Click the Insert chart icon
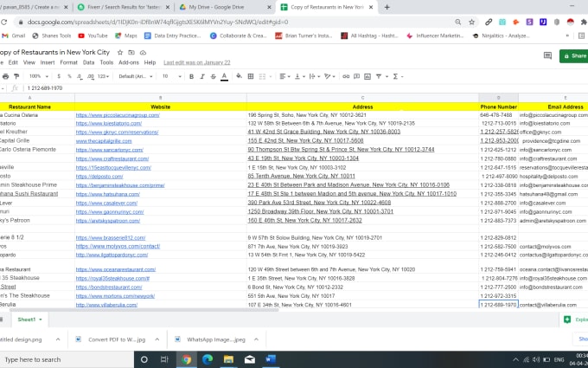Image resolution: width=588 pixels, height=368 pixels. click(367, 76)
